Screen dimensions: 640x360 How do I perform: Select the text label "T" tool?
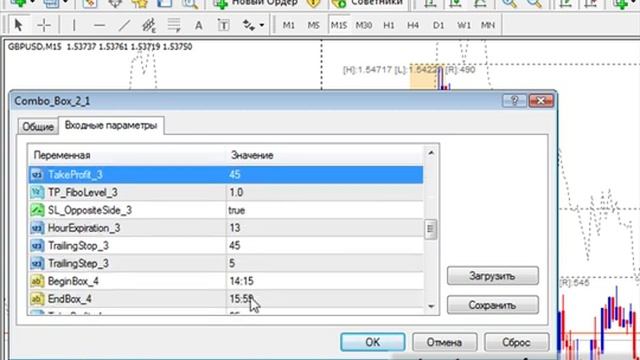(x=223, y=25)
